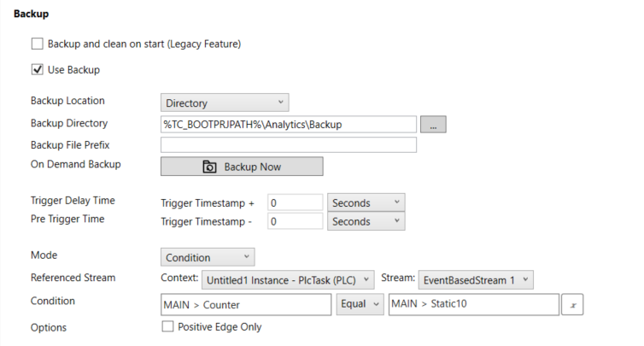Click the Trigger Timestamp - value field

click(x=296, y=221)
